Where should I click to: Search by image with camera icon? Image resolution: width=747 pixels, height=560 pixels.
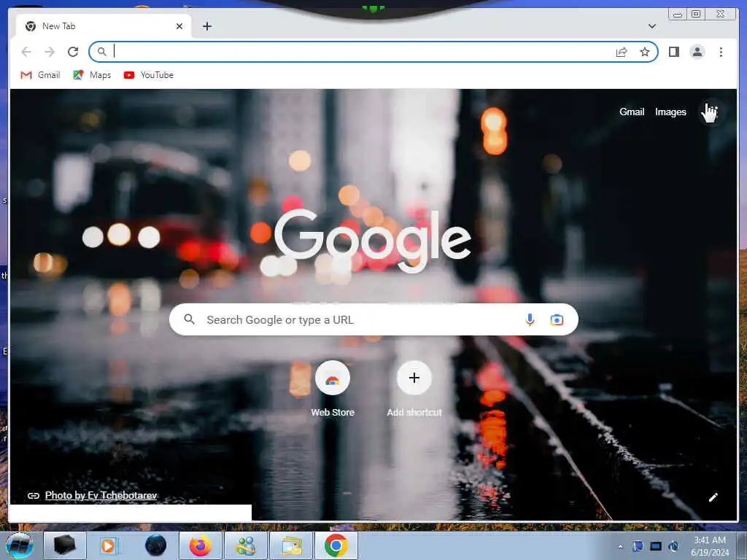tap(557, 319)
